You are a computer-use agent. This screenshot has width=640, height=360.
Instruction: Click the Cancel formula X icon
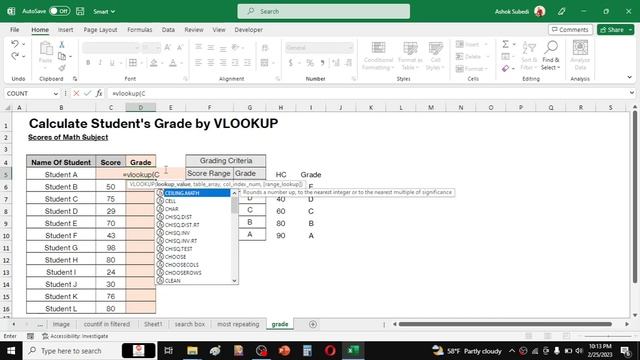pos(76,93)
